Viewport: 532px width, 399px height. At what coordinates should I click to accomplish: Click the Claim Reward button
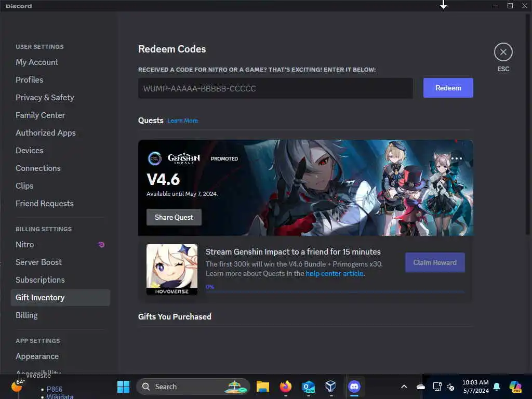[x=435, y=262]
